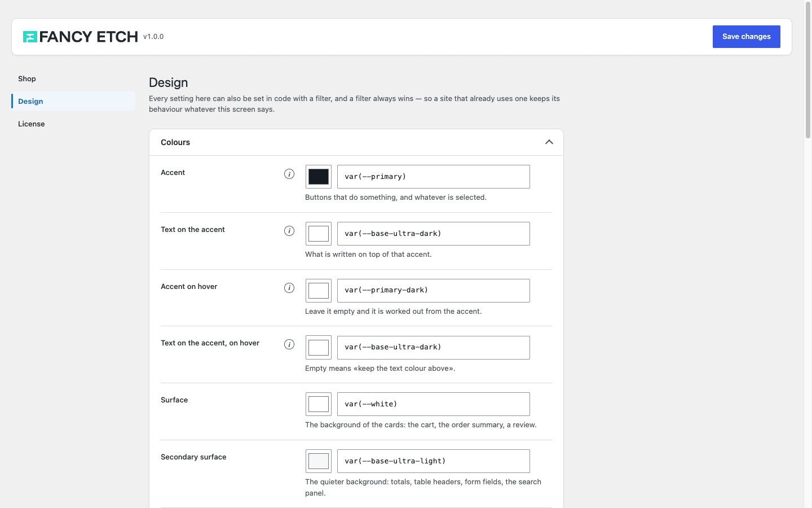
Task: Click the Colours section title
Action: (175, 142)
